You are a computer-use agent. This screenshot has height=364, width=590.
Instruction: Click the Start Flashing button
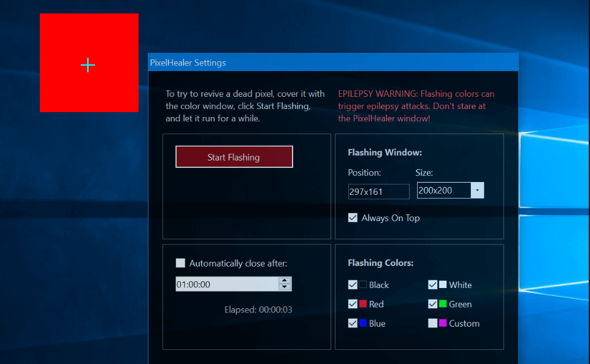(x=234, y=157)
